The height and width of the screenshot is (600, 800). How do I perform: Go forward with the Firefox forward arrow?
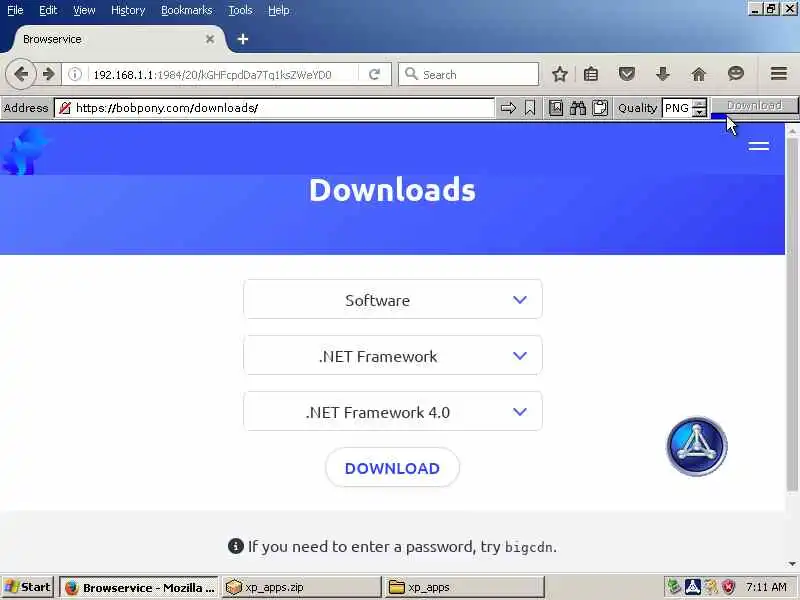pyautogui.click(x=49, y=74)
